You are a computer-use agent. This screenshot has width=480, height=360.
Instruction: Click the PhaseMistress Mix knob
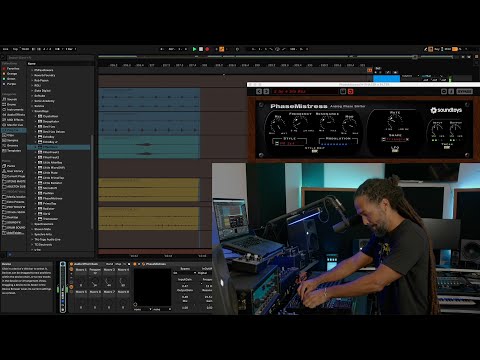point(277,125)
